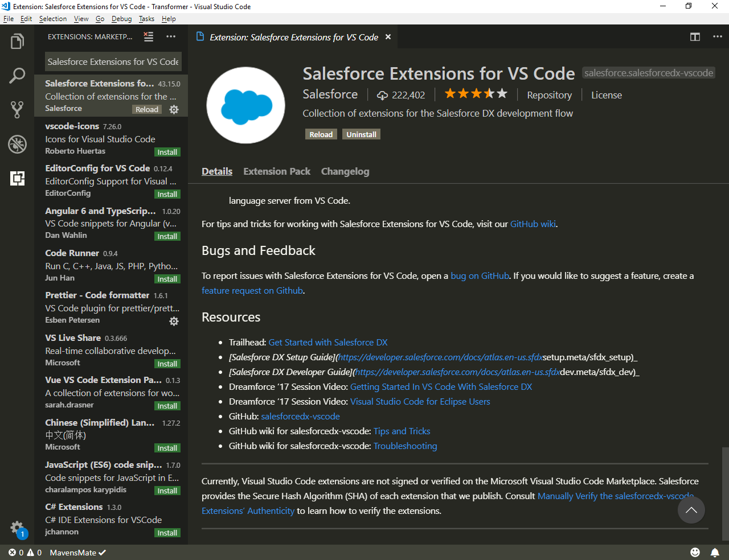Open the salesforcedx-vscode GitHub link

[301, 417]
